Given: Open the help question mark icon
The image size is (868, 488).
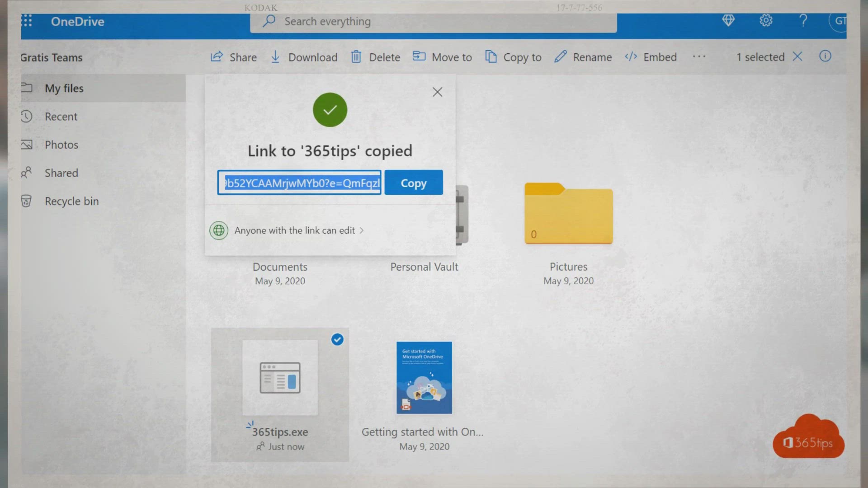Looking at the screenshot, I should pos(803,20).
